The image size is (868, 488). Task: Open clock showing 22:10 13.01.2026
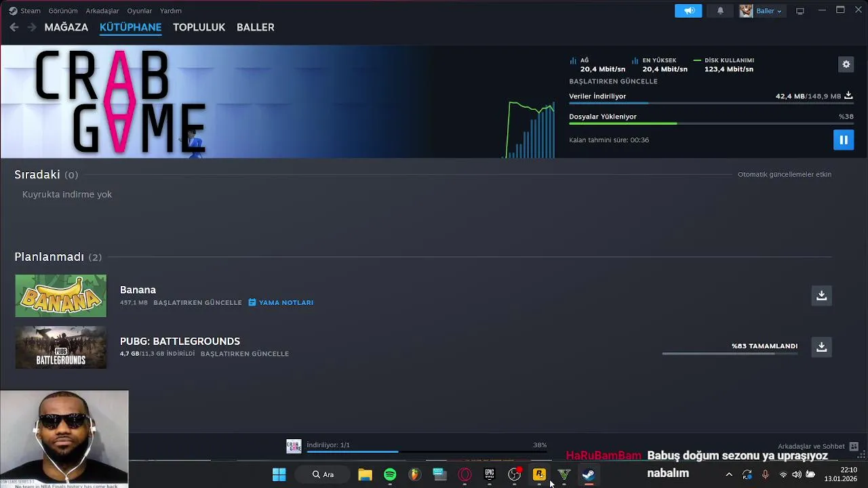click(841, 474)
